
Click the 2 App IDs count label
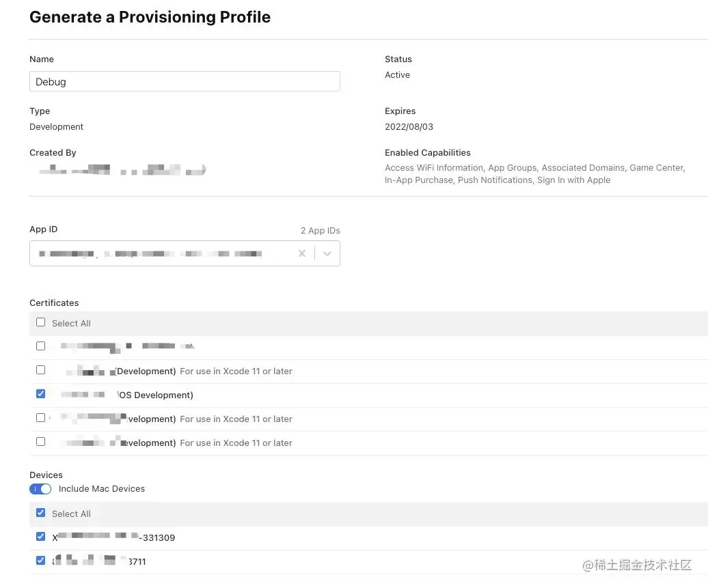pos(320,231)
